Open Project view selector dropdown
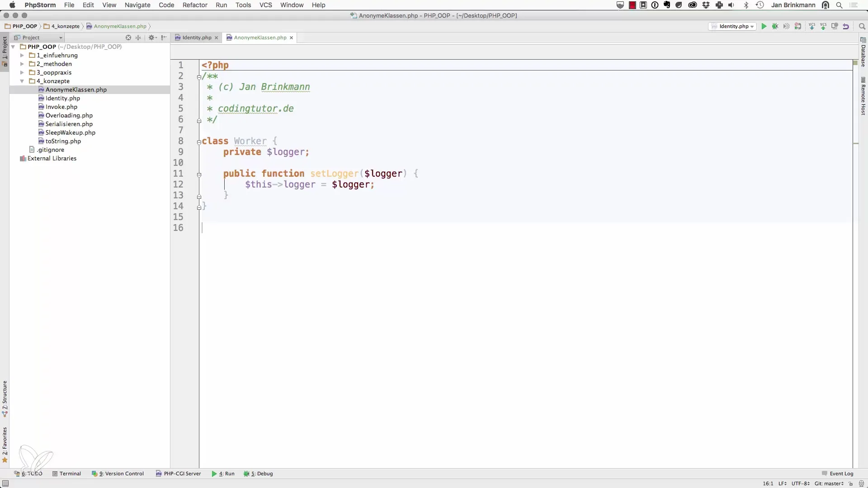Viewport: 868px width, 488px height. [38, 38]
